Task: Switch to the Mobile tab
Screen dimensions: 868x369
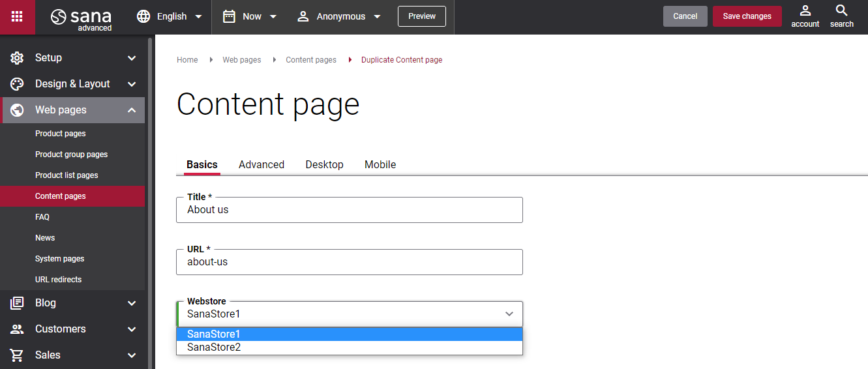Action: click(380, 165)
